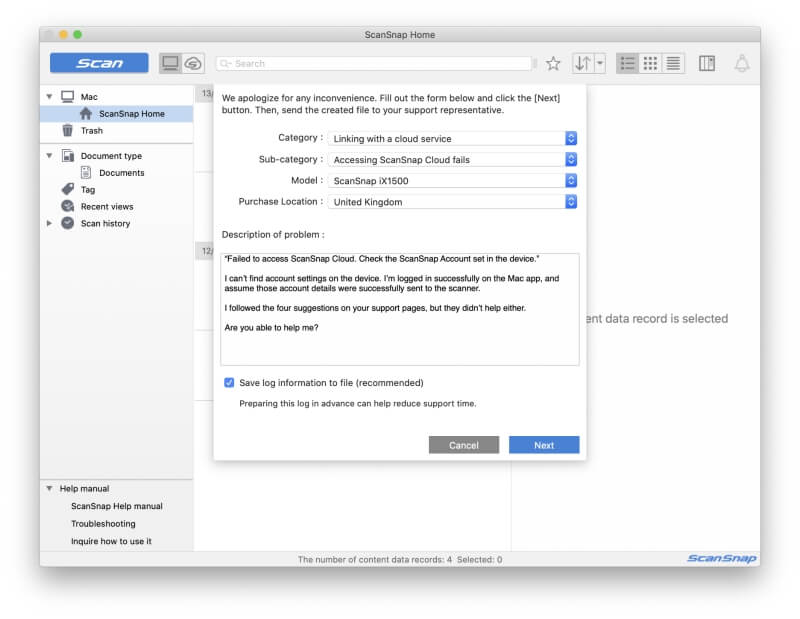
Task: Select the detailed lines view icon
Action: (673, 63)
